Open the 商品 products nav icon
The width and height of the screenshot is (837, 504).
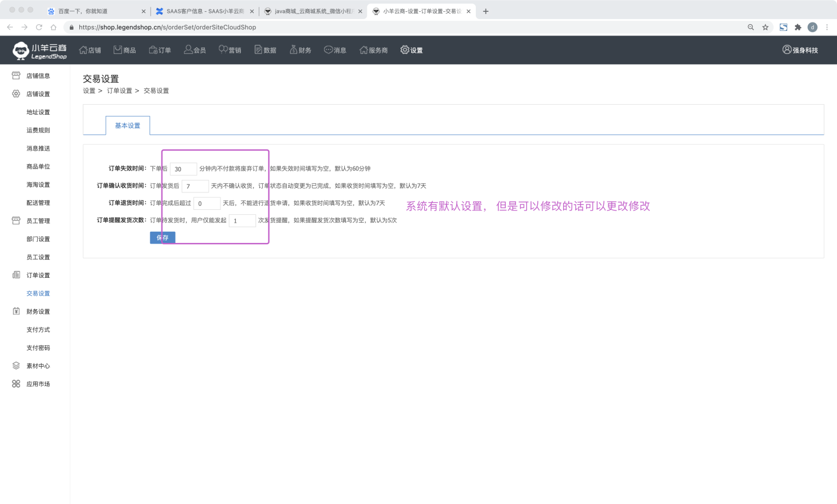[x=118, y=50]
